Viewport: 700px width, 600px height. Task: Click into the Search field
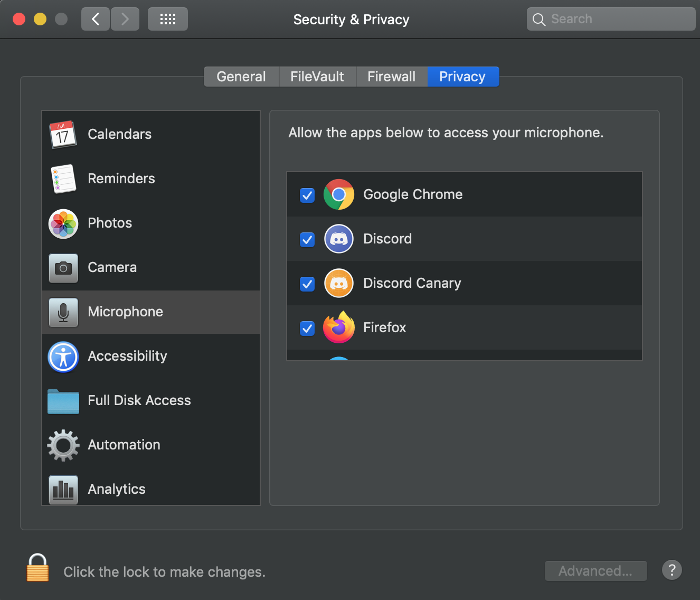pos(611,19)
